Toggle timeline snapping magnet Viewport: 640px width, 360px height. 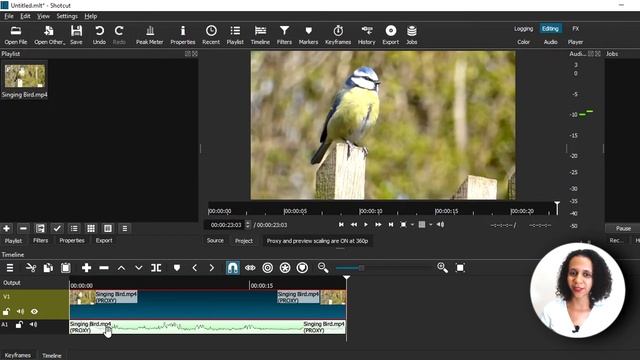[x=233, y=268]
